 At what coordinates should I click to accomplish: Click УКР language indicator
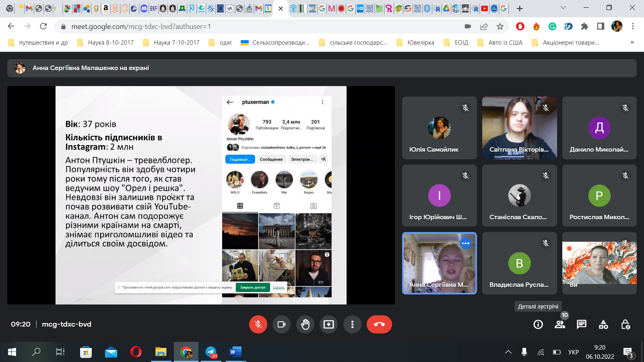(574, 352)
